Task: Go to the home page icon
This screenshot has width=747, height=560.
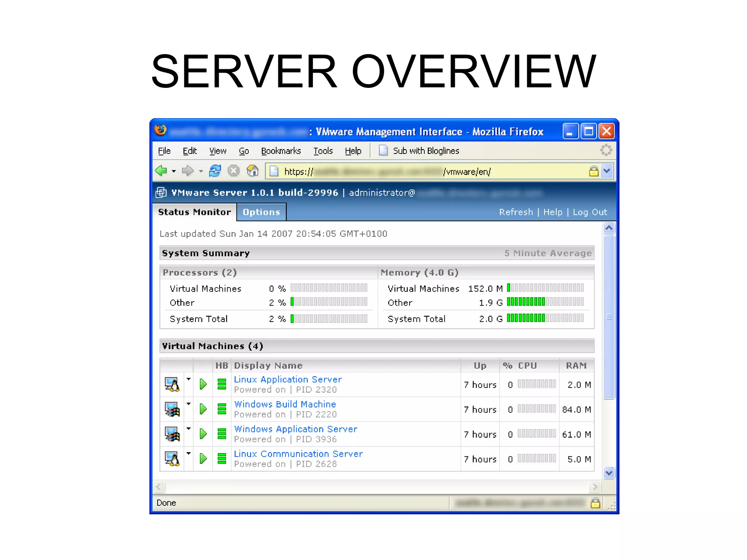Action: click(x=252, y=171)
